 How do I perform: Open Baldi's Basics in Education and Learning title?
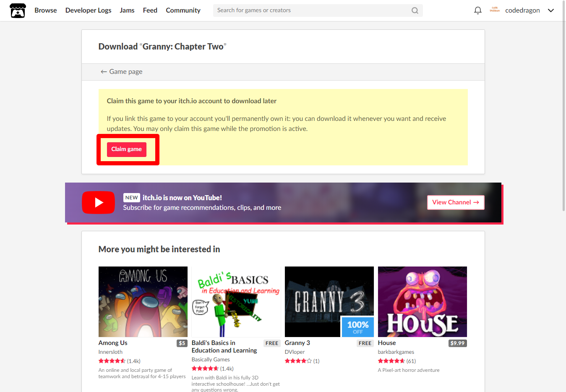pos(224,347)
